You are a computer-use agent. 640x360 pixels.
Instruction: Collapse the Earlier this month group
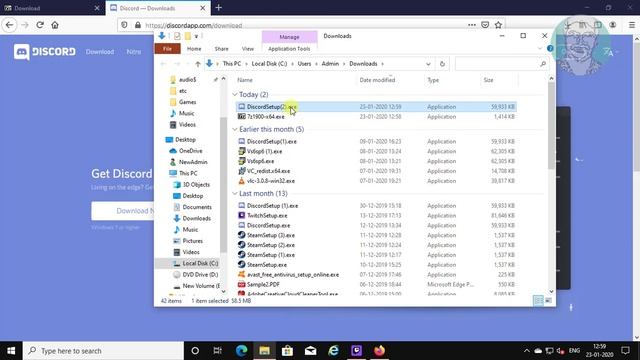235,129
